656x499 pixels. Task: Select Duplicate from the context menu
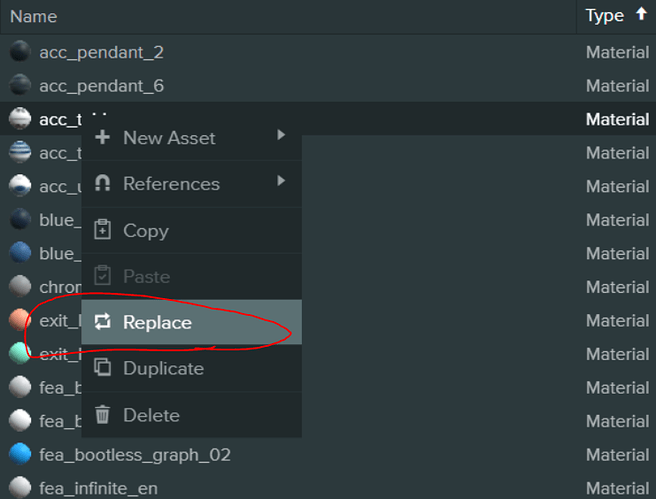(163, 368)
